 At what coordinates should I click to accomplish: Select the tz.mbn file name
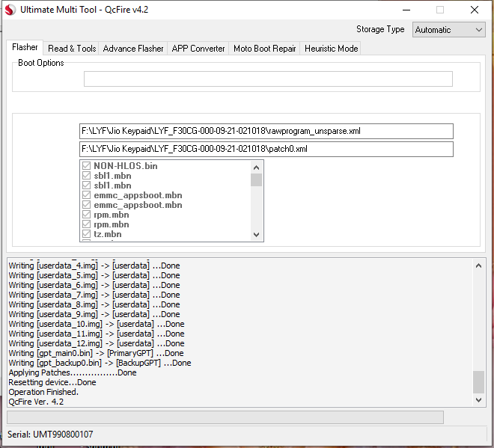coord(108,234)
